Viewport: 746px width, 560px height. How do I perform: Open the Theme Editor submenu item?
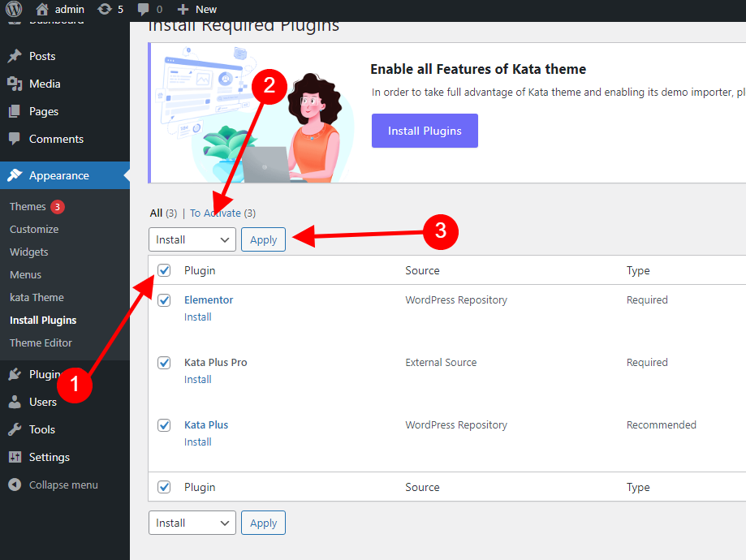pyautogui.click(x=41, y=343)
